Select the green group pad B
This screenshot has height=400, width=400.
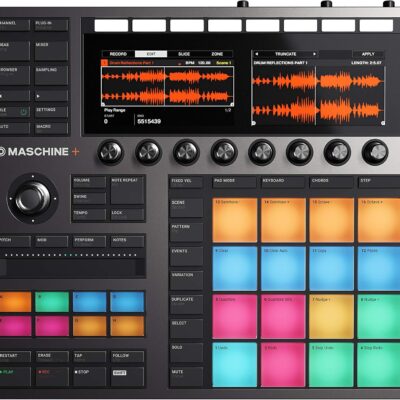(x=52, y=302)
